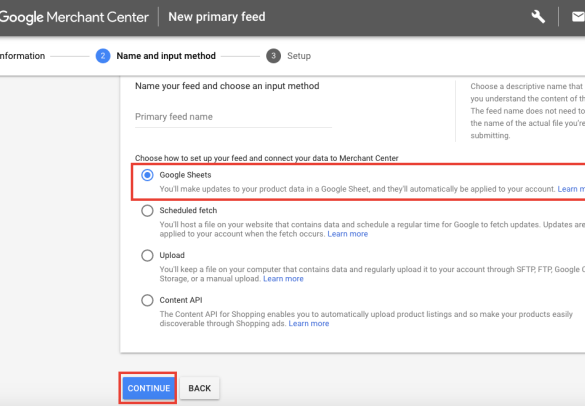Click the 'Content API' option label text
This screenshot has width=585, height=406.
tap(181, 300)
